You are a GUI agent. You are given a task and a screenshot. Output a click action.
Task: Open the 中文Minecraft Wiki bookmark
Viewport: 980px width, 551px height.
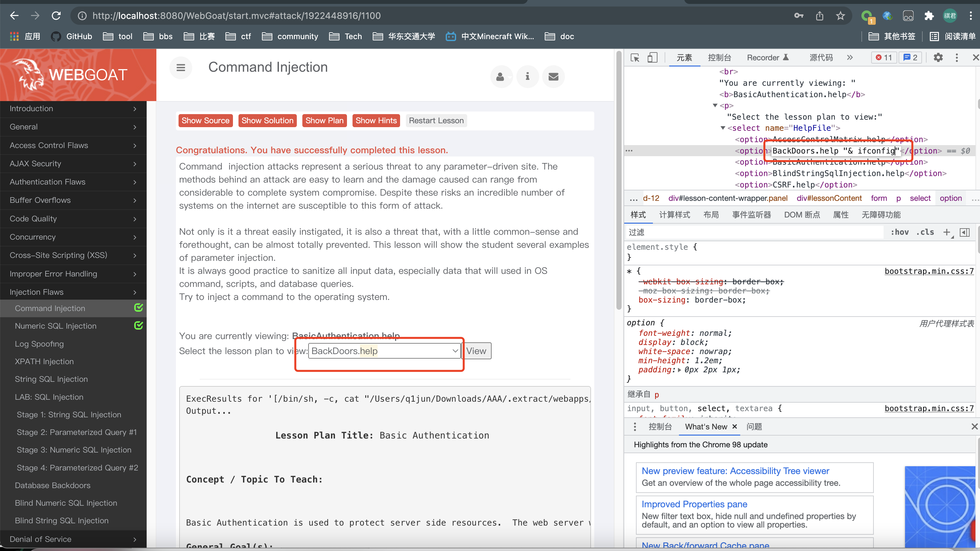coord(490,36)
